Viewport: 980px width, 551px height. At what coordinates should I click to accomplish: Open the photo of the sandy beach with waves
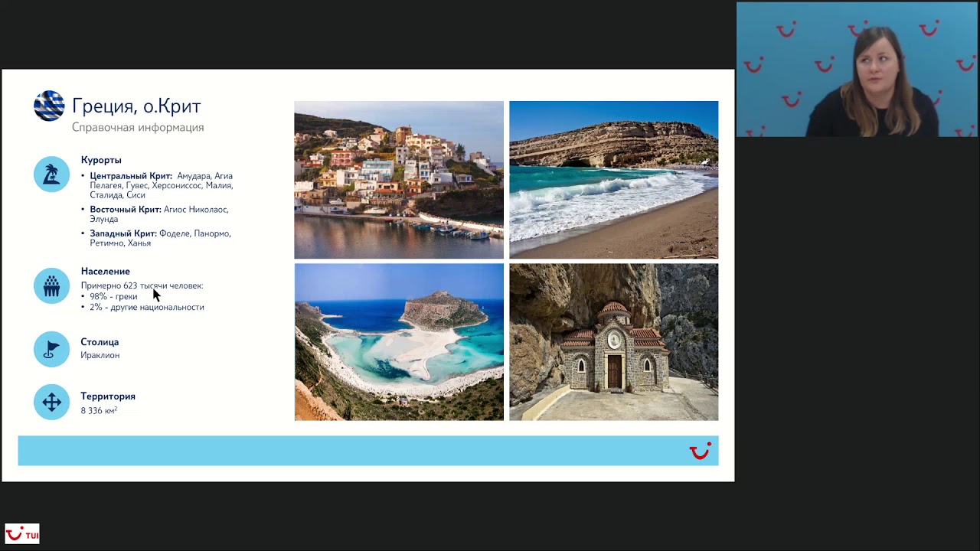pyautogui.click(x=613, y=180)
